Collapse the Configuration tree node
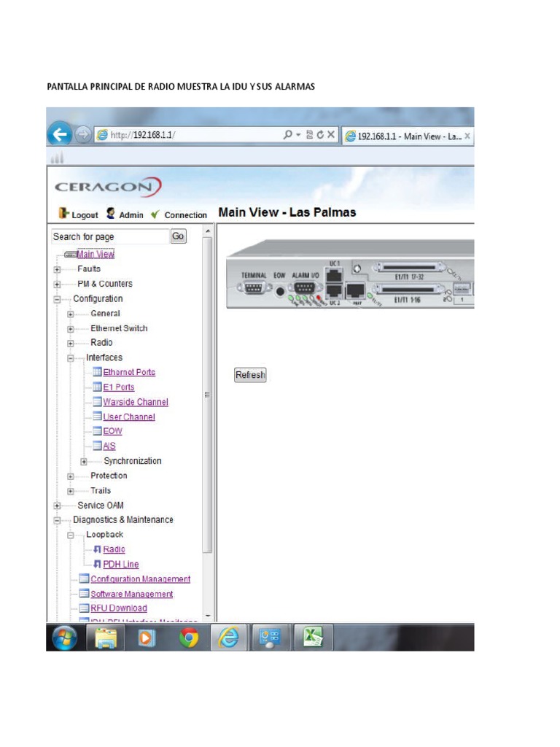This screenshot has width=560, height=747. pos(57,299)
